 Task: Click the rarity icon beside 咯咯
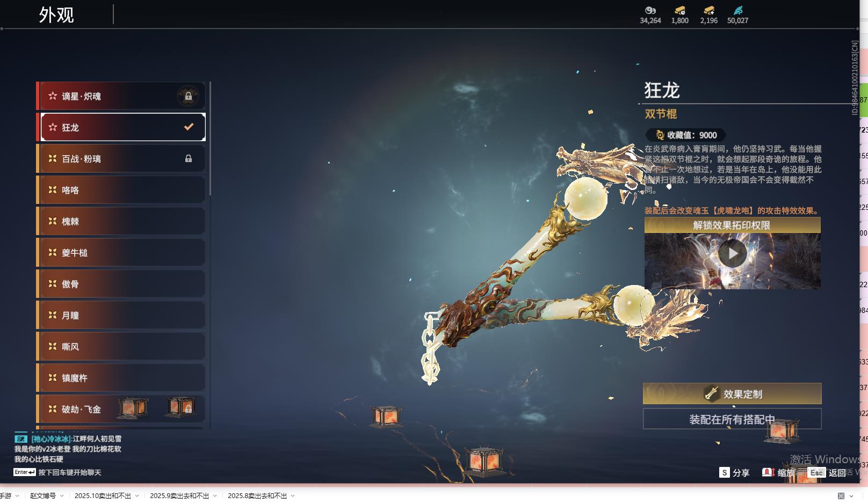pos(53,189)
